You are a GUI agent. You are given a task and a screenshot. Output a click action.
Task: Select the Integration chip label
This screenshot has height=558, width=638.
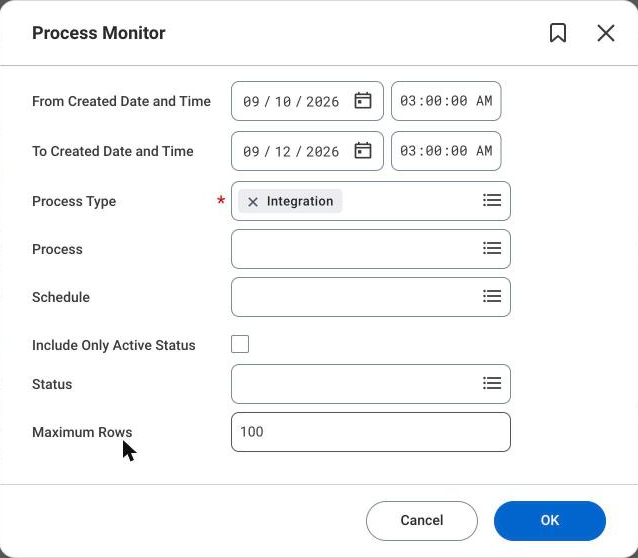click(x=300, y=201)
